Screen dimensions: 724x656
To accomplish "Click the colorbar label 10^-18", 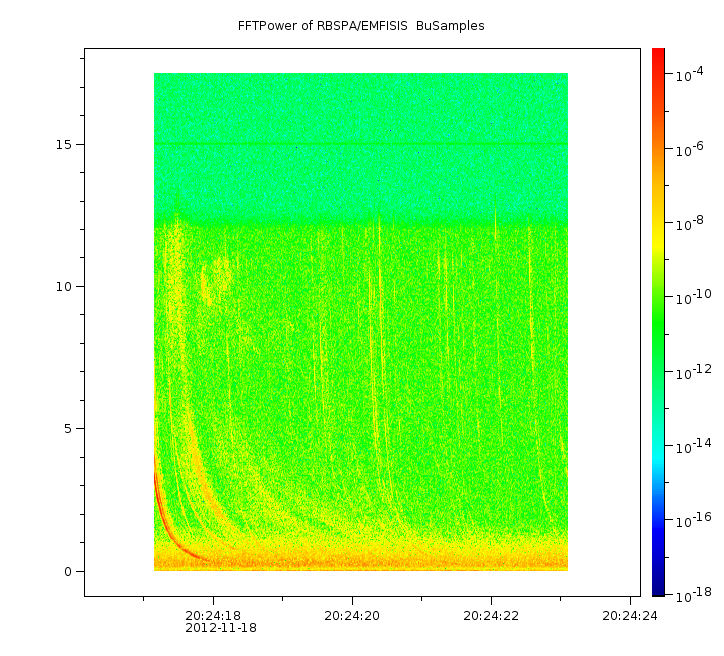I will point(693,596).
